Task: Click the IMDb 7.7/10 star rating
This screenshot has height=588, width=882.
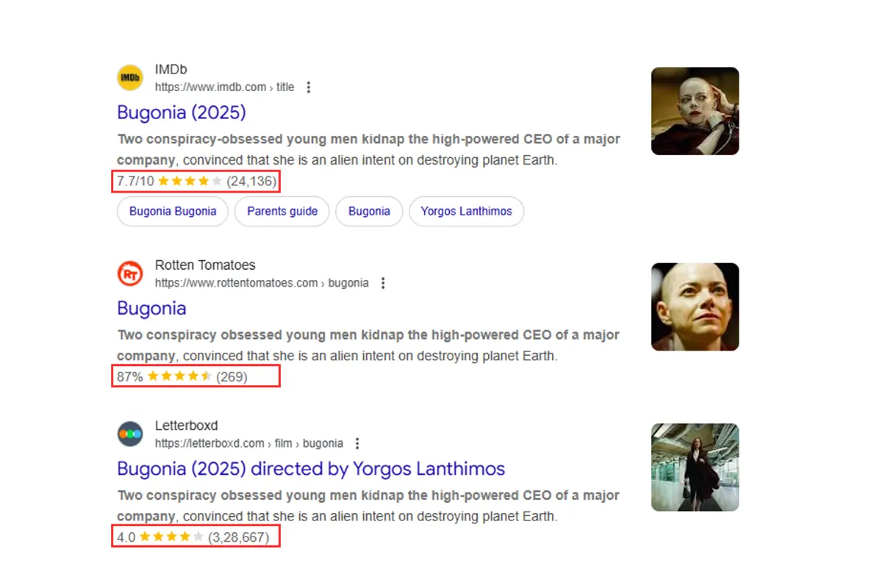Action: [x=196, y=181]
